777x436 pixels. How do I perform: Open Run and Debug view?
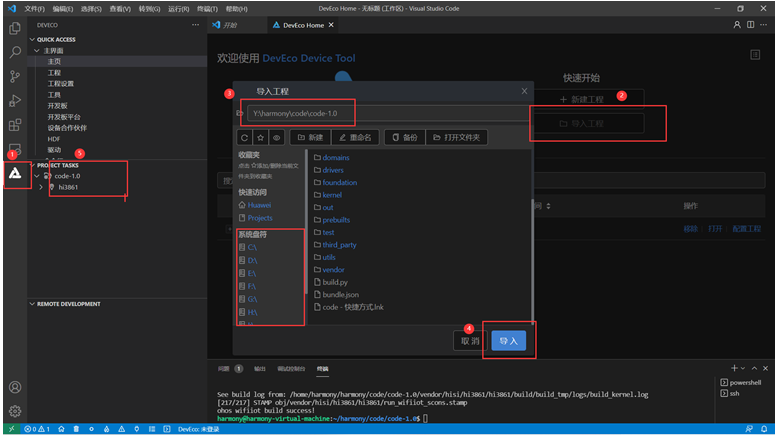point(15,101)
